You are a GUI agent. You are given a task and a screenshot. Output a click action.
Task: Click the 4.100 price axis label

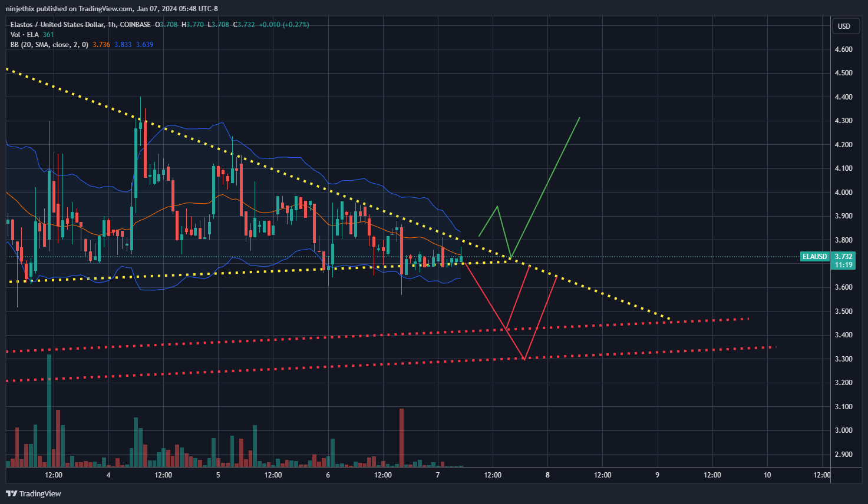coord(843,168)
